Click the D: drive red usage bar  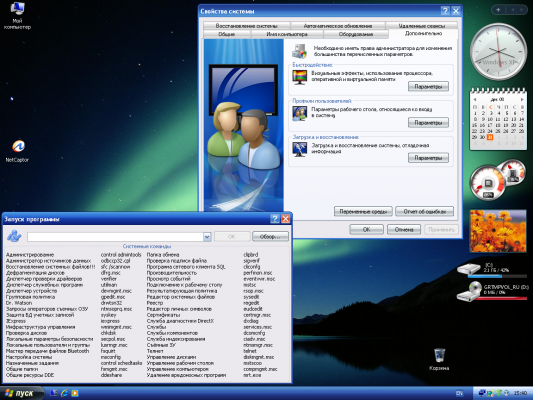click(501, 298)
